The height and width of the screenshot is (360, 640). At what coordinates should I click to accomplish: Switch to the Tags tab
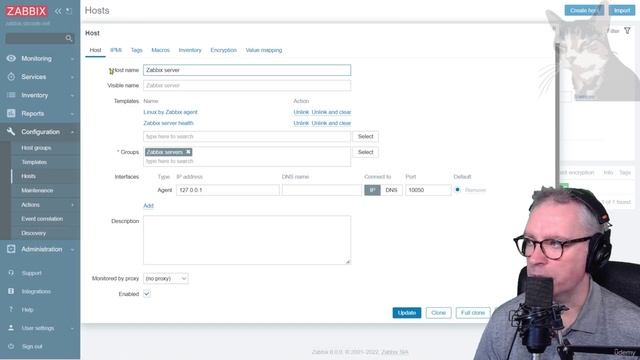pos(136,50)
